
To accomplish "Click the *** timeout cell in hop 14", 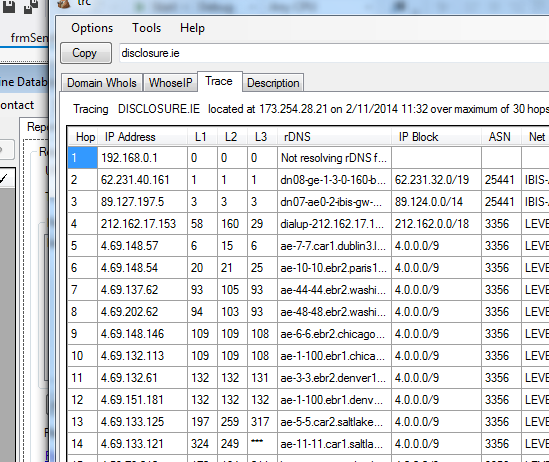I will (262, 444).
